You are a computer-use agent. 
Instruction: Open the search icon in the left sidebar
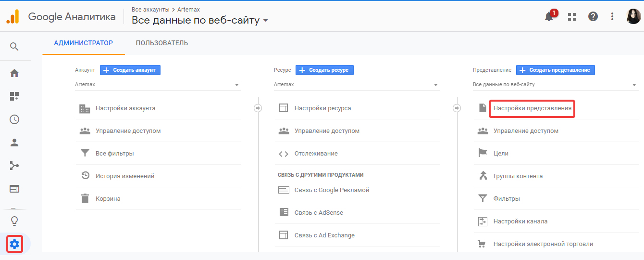[14, 47]
